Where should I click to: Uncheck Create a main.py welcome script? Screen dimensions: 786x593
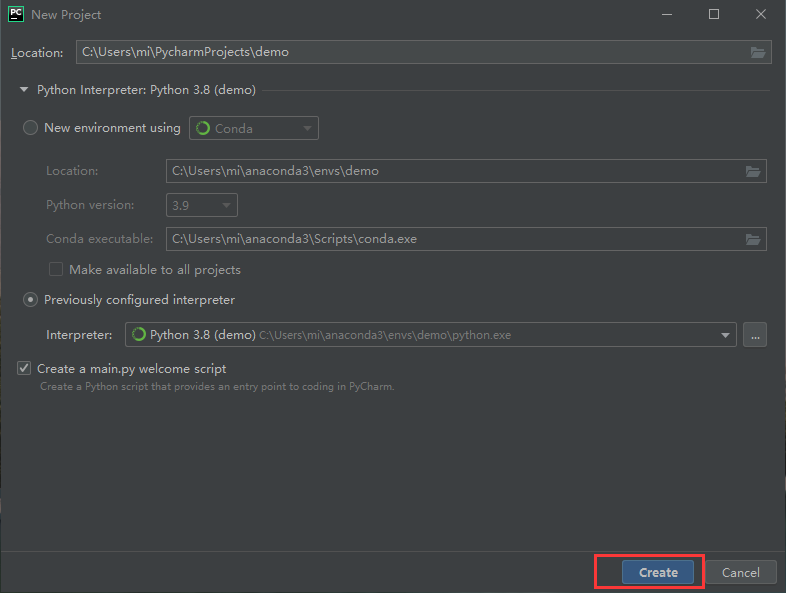24,369
